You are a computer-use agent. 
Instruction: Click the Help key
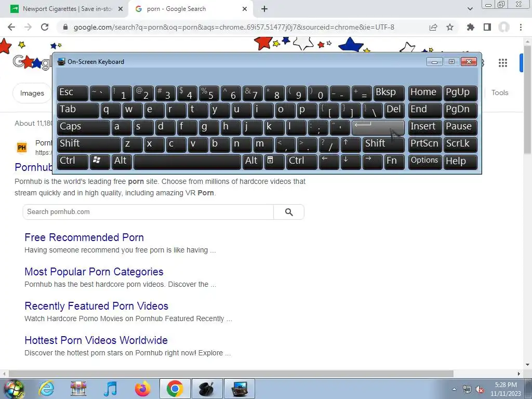[460, 162]
